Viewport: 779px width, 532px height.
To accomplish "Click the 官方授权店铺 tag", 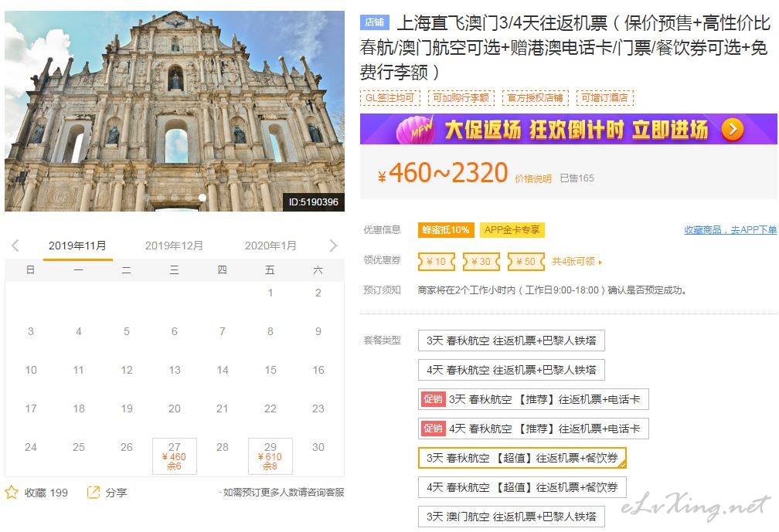I will 535,98.
